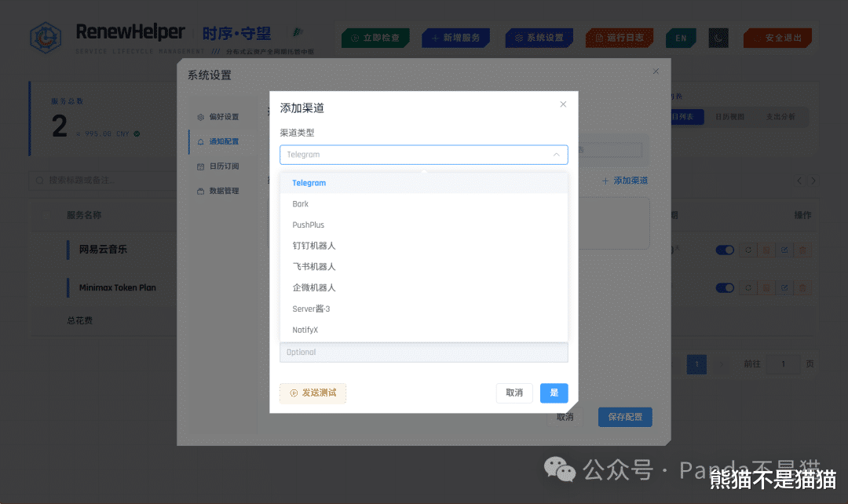Click the plus icon beside 添加渠道 link
The width and height of the screenshot is (848, 504).
[605, 181]
